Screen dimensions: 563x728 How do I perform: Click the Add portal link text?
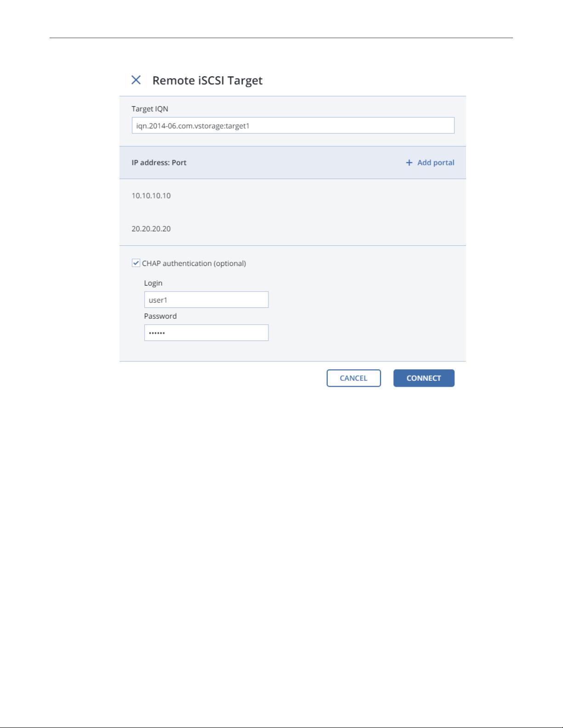click(436, 163)
